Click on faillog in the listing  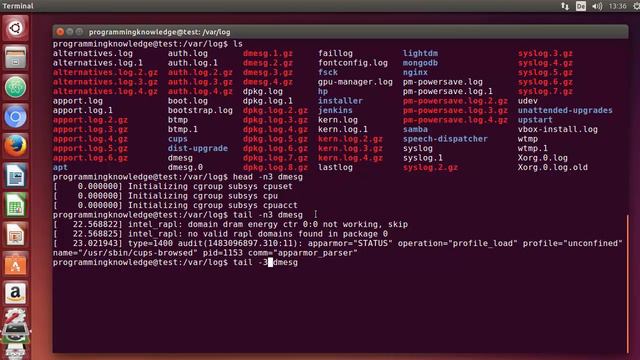coord(336,53)
